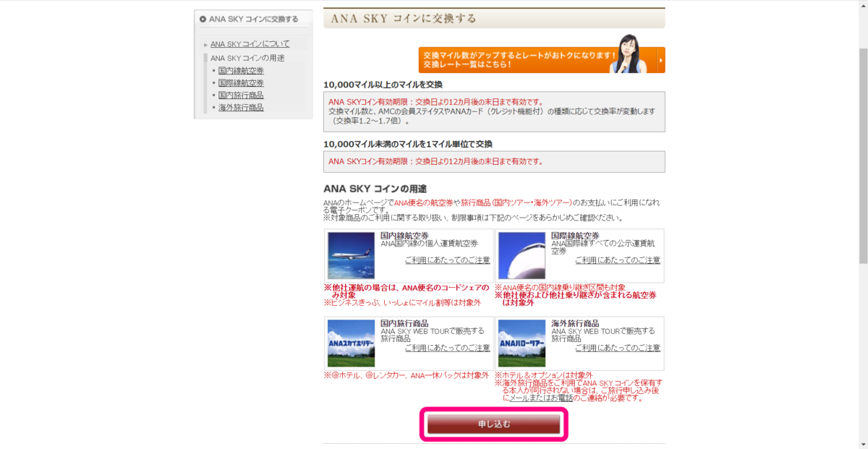Click the red ANA便名の航空券 text
The width and height of the screenshot is (868, 449).
(x=423, y=202)
